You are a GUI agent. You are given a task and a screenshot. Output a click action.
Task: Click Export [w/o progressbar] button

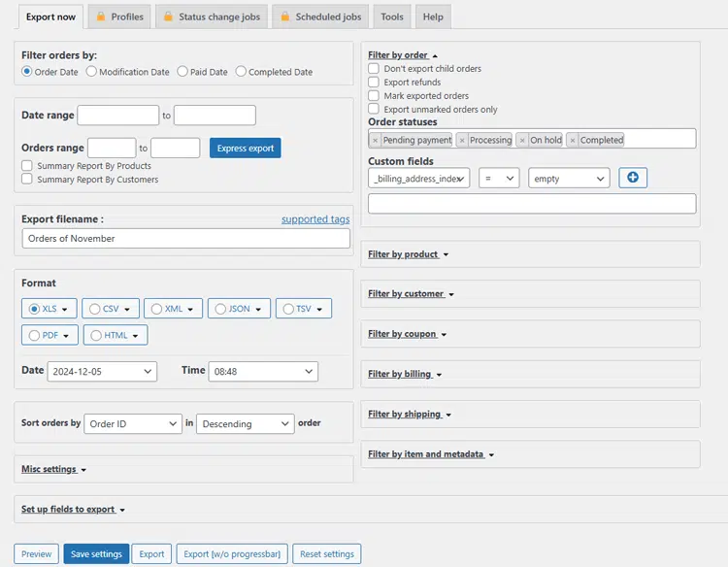232,554
